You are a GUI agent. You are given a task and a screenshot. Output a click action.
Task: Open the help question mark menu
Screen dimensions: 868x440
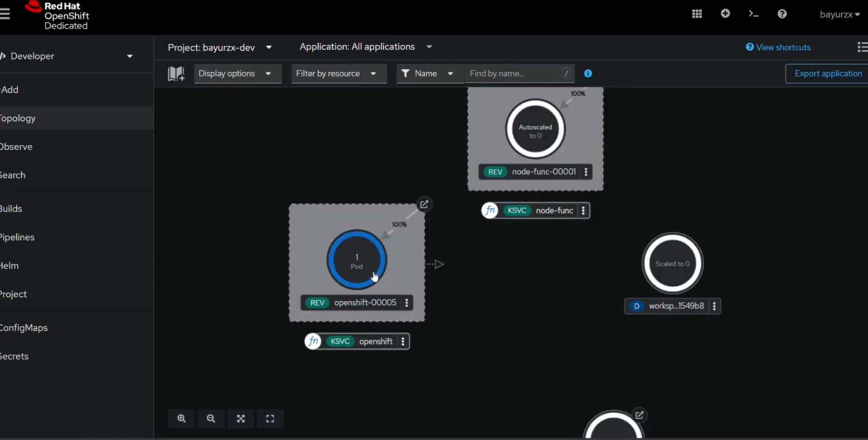coord(782,14)
